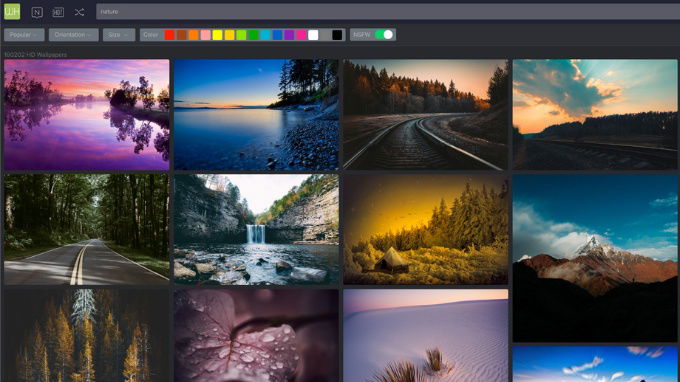
Task: Pick the yellow color swatch
Action: pyautogui.click(x=217, y=35)
